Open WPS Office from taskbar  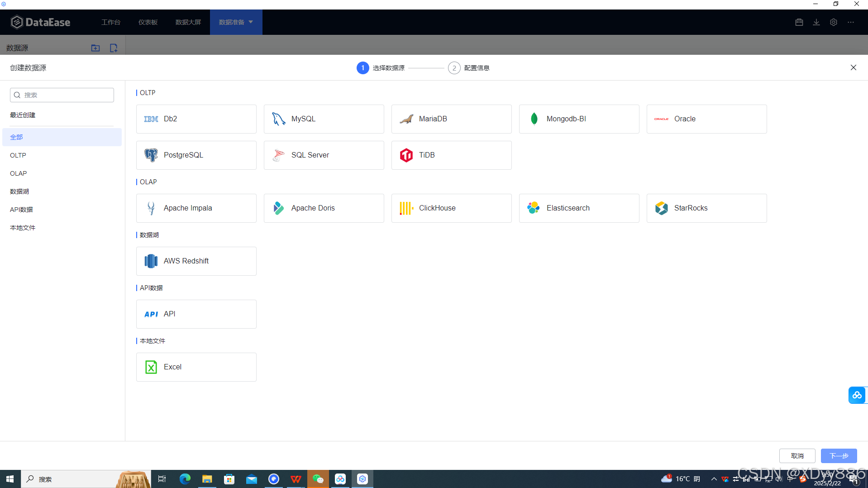click(x=296, y=479)
